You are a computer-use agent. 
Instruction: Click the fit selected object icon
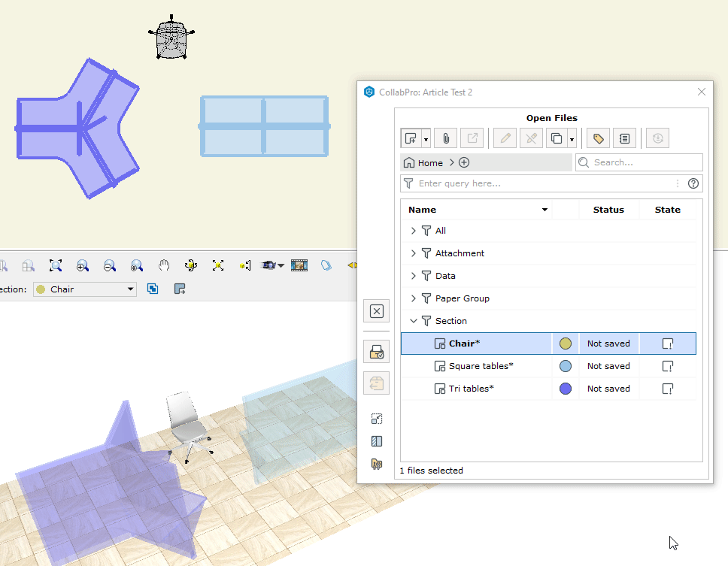click(218, 265)
